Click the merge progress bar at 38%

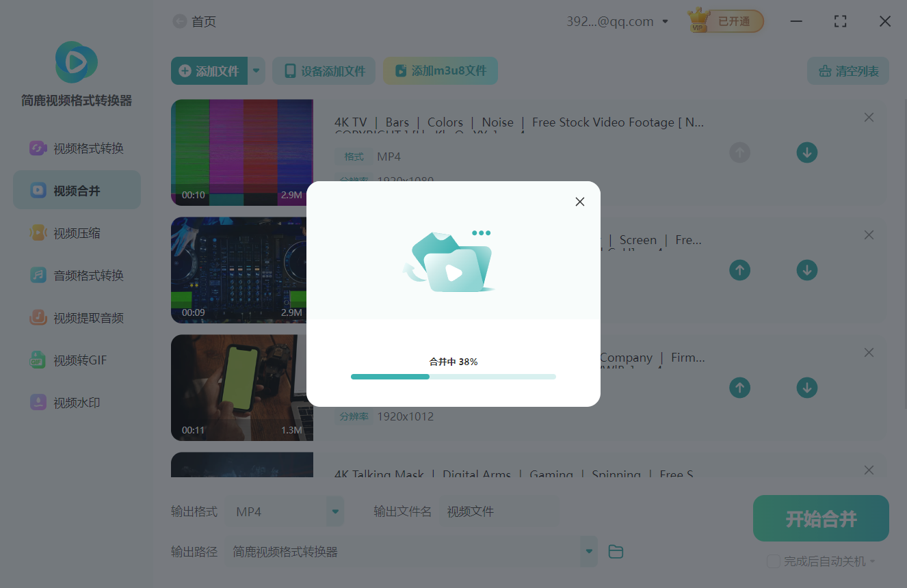453,376
